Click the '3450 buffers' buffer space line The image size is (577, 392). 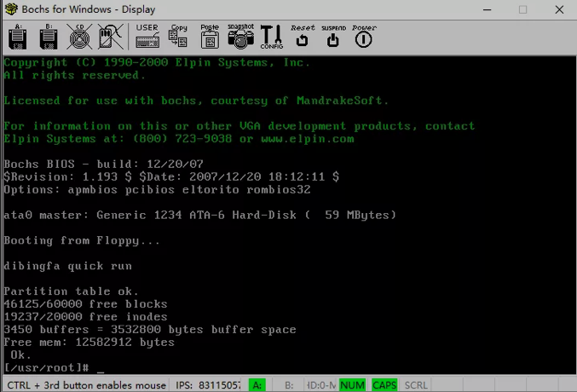click(150, 330)
